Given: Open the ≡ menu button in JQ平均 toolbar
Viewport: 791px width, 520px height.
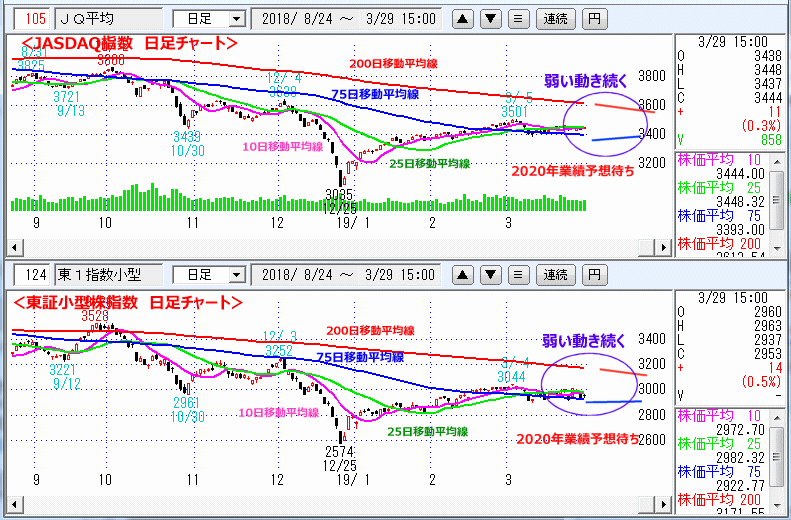Looking at the screenshot, I should [518, 19].
